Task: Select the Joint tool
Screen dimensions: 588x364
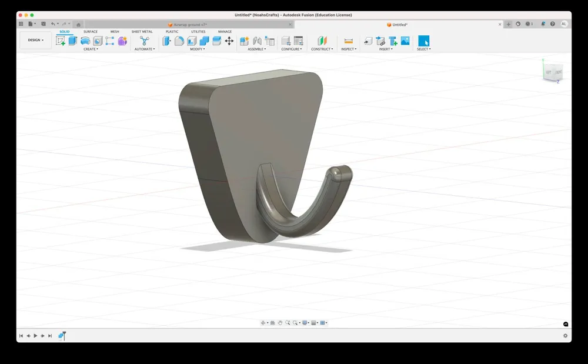Action: pos(258,41)
